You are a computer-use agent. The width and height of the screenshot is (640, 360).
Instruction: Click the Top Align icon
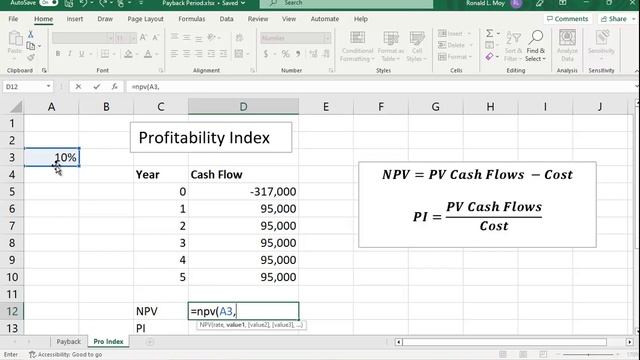coord(174,38)
